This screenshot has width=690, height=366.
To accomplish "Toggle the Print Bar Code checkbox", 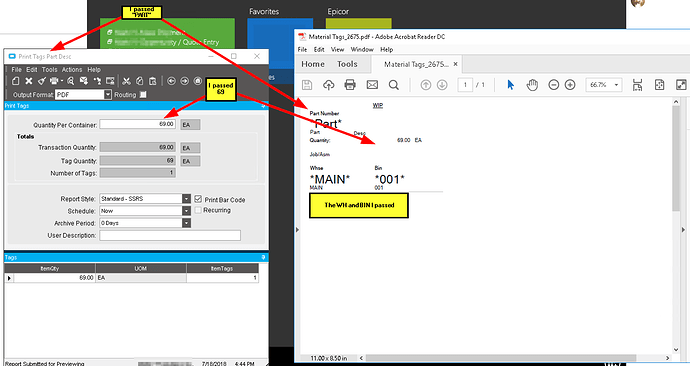I will pyautogui.click(x=198, y=199).
